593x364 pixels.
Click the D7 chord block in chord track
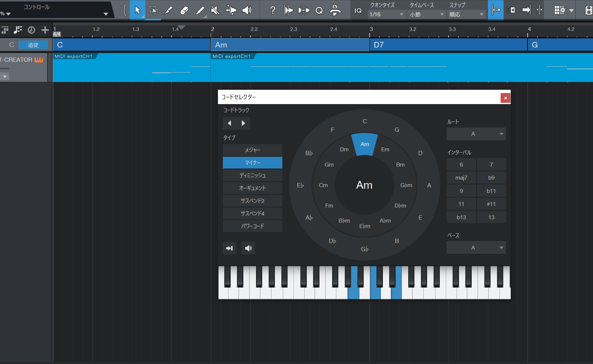(x=448, y=45)
